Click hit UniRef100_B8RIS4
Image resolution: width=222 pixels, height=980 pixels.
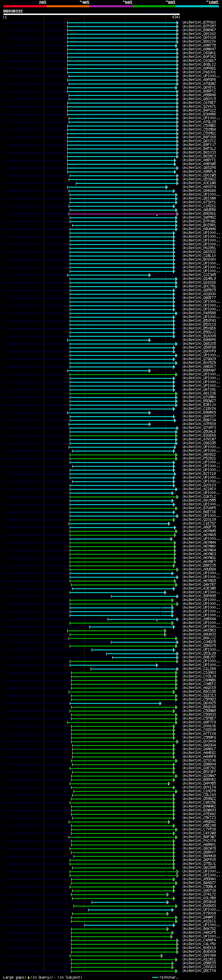pos(199,420)
